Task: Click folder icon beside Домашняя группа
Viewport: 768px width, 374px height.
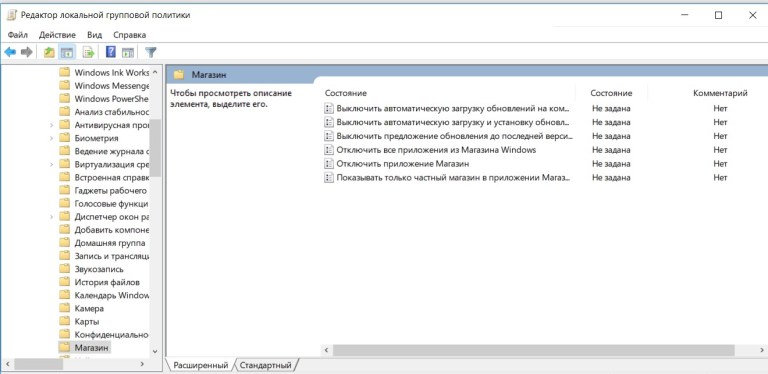Action: 64,243
